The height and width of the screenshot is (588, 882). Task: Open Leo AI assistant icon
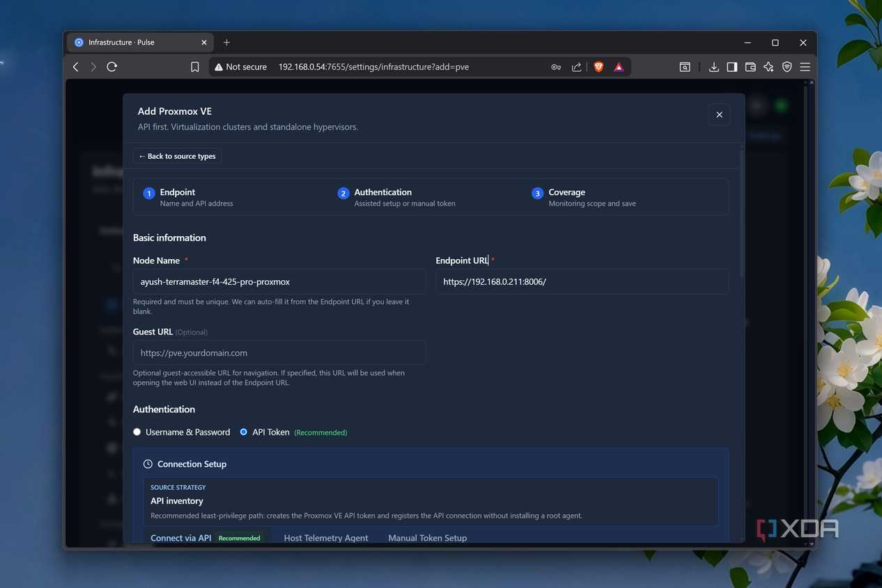(768, 67)
